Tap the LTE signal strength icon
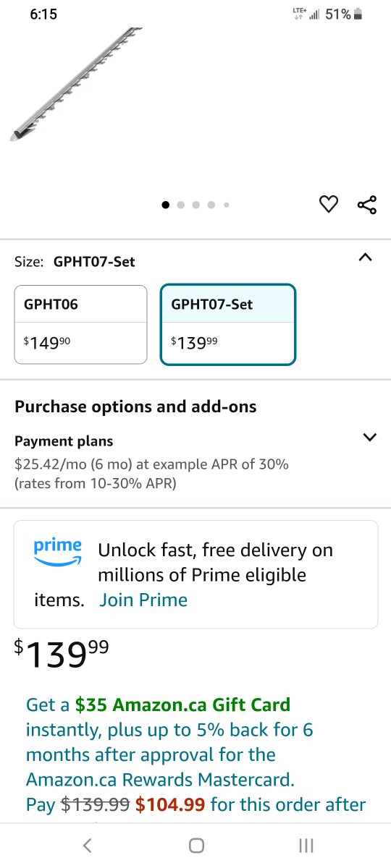The image size is (391, 868). (306, 14)
